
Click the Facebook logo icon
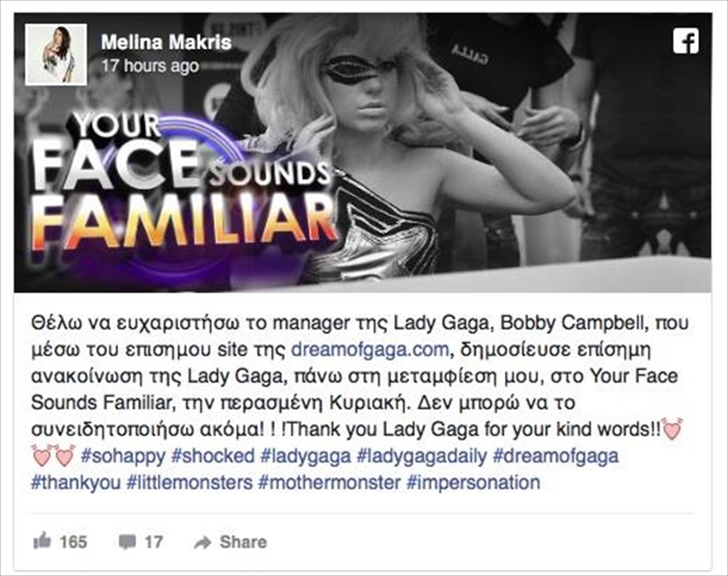click(x=686, y=41)
